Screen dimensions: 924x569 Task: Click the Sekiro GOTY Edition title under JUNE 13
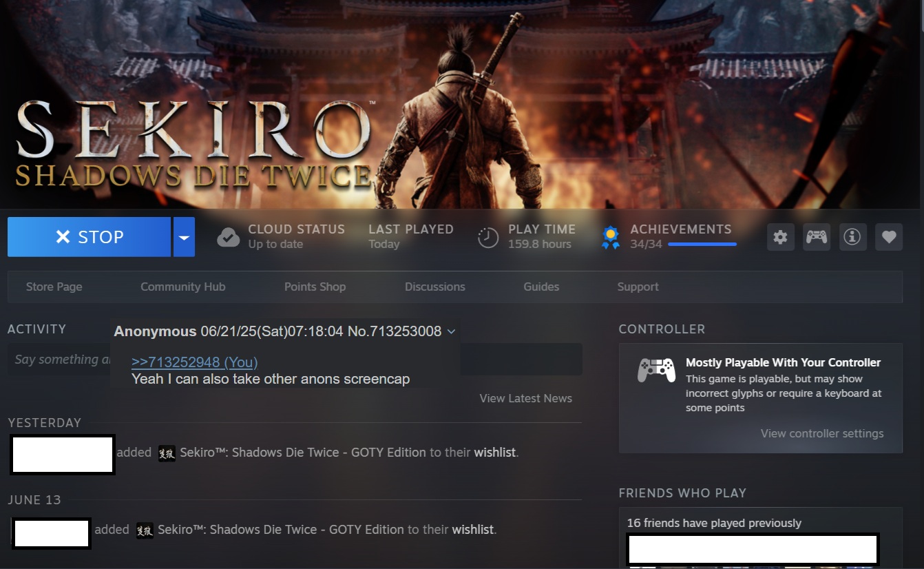pyautogui.click(x=281, y=530)
